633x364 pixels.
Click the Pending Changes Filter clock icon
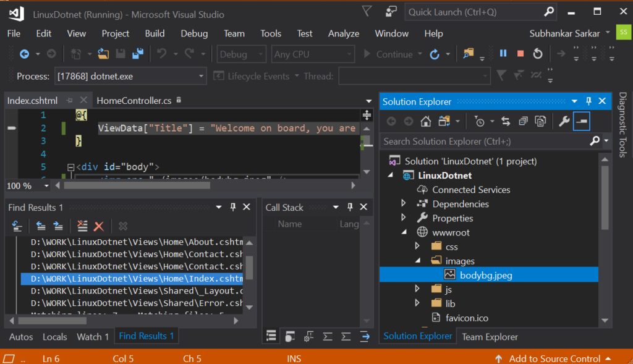point(480,121)
